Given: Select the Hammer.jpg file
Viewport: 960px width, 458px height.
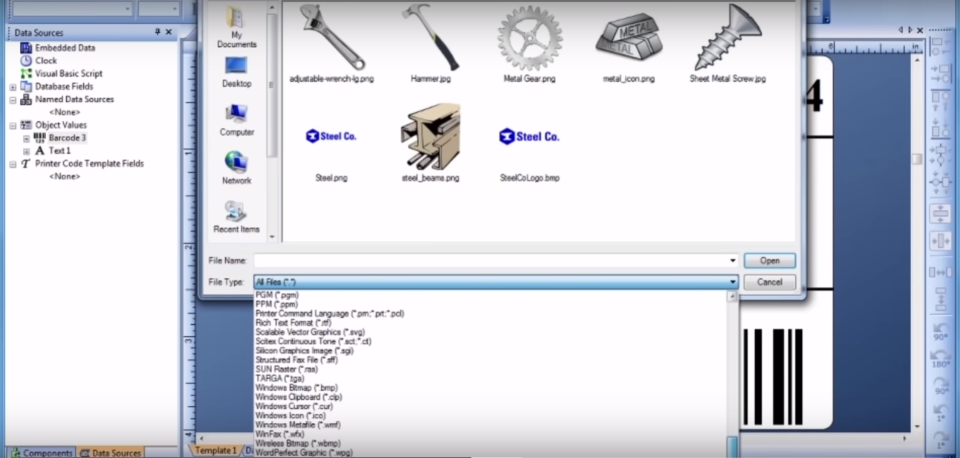Looking at the screenshot, I should [430, 42].
